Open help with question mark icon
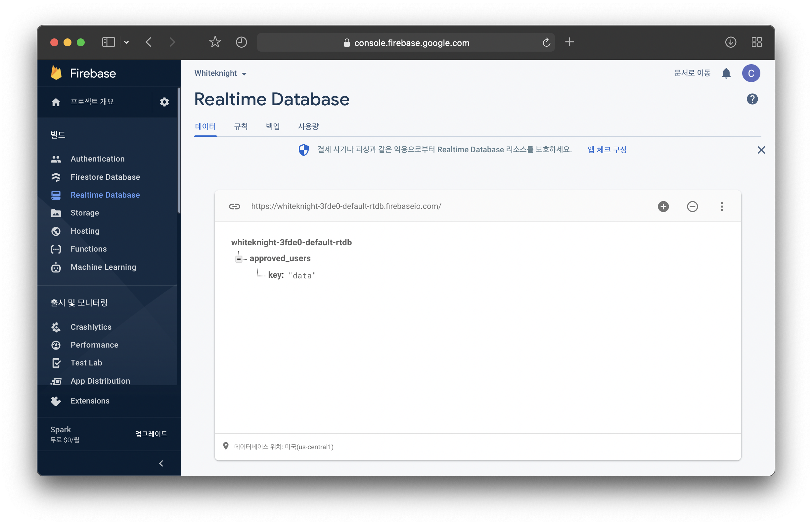812x525 pixels. (x=752, y=99)
